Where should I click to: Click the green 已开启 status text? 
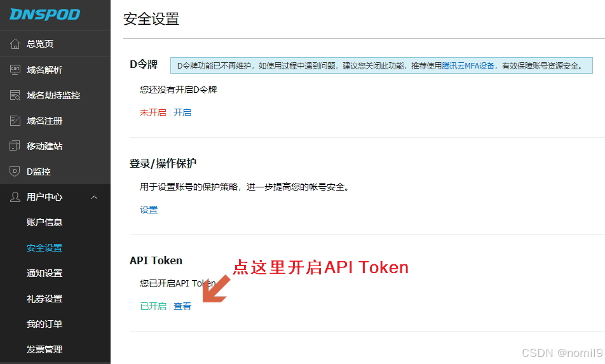tap(153, 306)
